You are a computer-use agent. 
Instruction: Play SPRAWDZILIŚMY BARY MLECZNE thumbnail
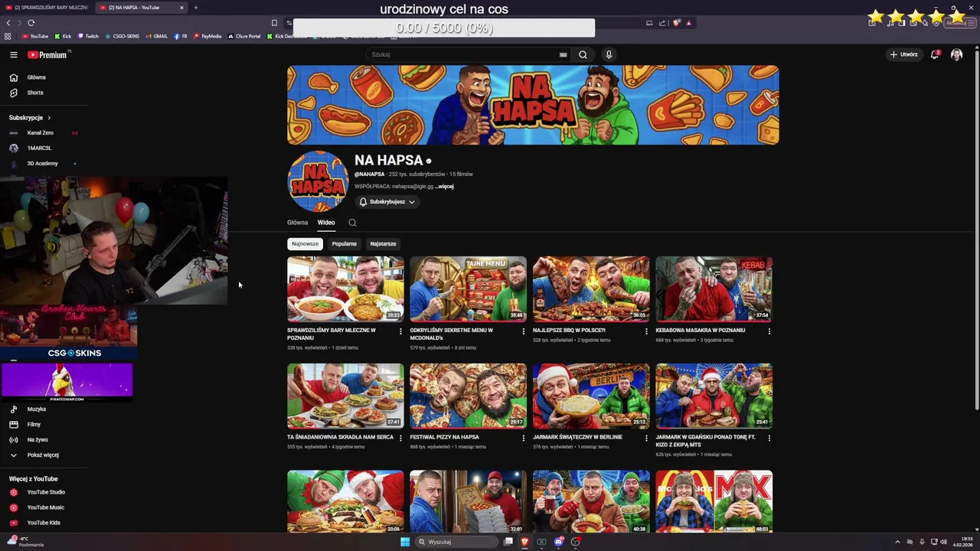[345, 289]
